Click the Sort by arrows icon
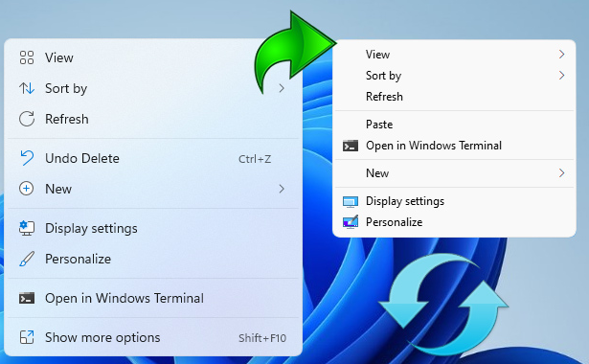Screen dimensions: 589x364 tap(27, 88)
